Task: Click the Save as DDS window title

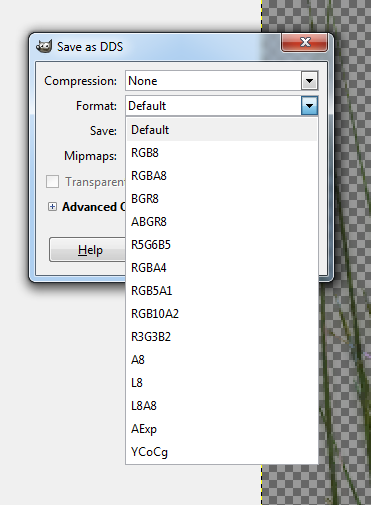Action: (90, 47)
